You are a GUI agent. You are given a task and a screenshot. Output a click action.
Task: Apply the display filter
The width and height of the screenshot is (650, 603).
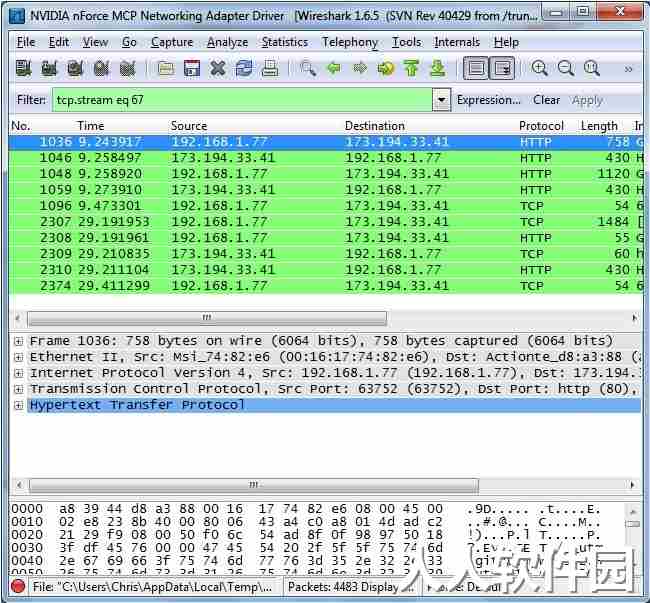click(x=587, y=100)
